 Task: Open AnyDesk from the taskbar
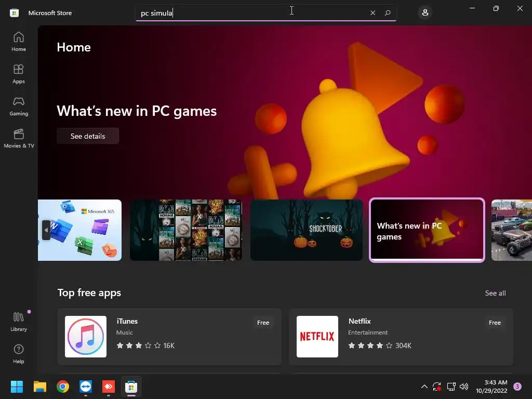(109, 387)
